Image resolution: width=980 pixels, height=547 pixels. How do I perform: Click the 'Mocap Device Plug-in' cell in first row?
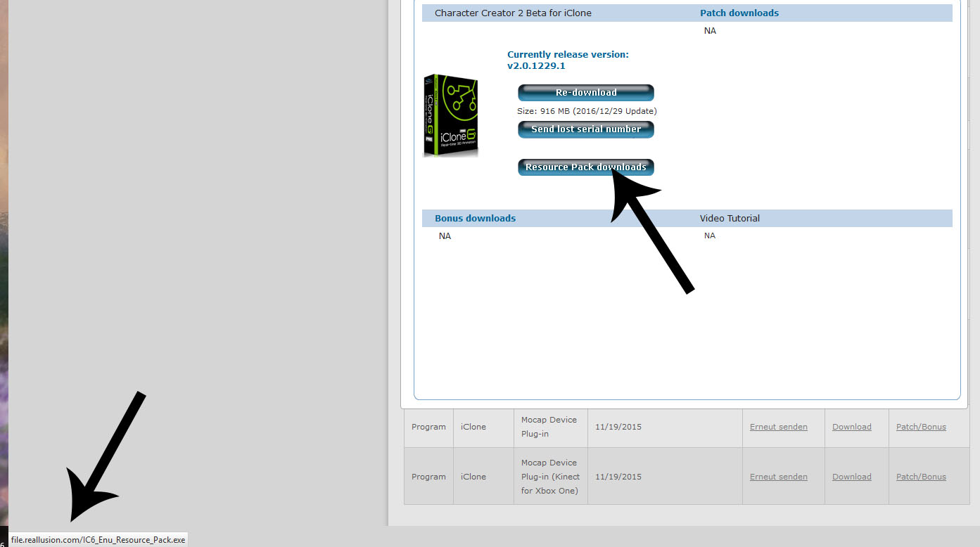click(551, 427)
